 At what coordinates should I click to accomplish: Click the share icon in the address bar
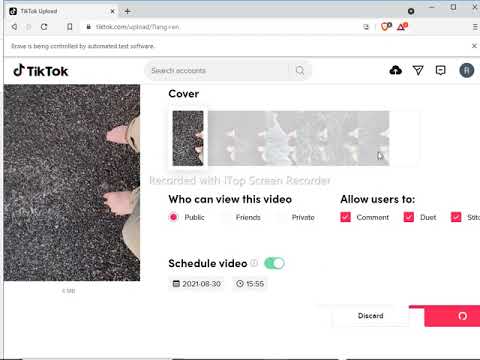366,27
